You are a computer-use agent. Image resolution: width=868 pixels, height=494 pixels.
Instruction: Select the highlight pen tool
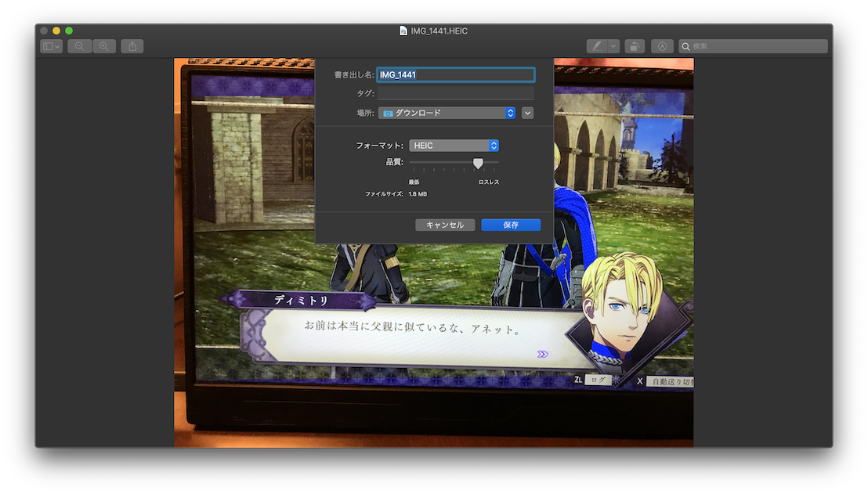[x=596, y=46]
